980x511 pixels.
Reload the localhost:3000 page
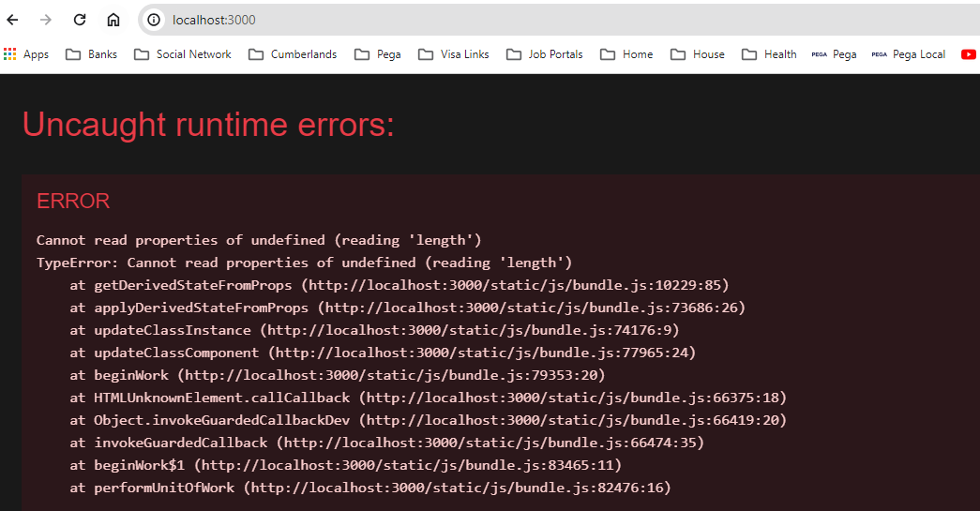[x=80, y=20]
